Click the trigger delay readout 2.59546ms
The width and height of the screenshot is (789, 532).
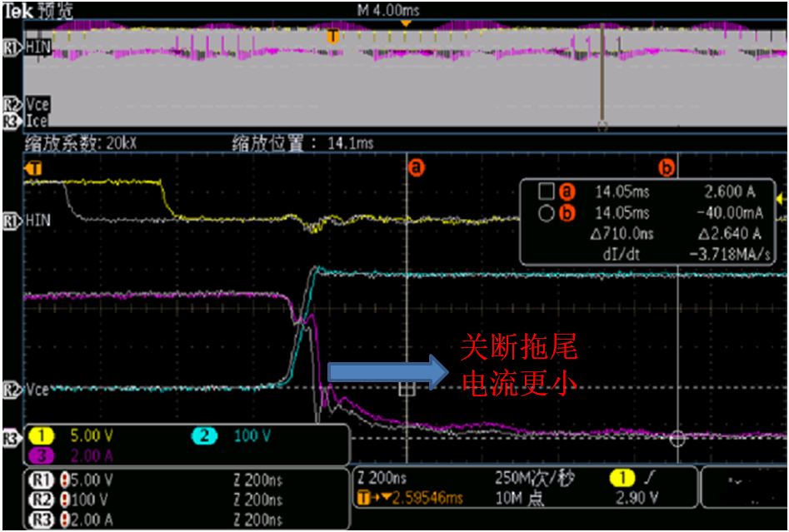pos(410,498)
